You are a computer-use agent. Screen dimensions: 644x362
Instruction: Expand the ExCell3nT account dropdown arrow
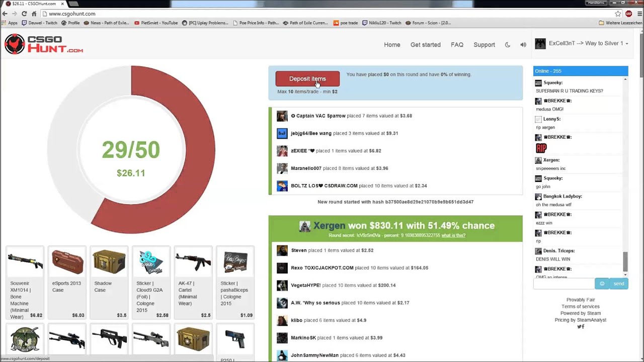tap(627, 44)
